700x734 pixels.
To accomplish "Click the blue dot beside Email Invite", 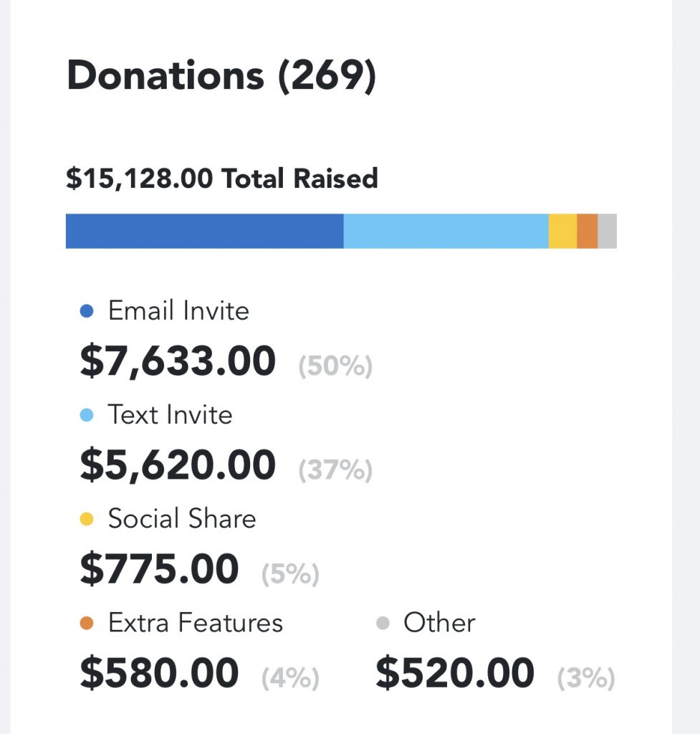I will [x=87, y=311].
